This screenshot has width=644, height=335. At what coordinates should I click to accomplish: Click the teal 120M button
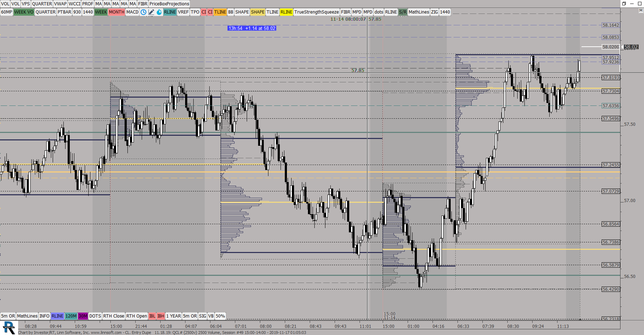click(x=71, y=316)
